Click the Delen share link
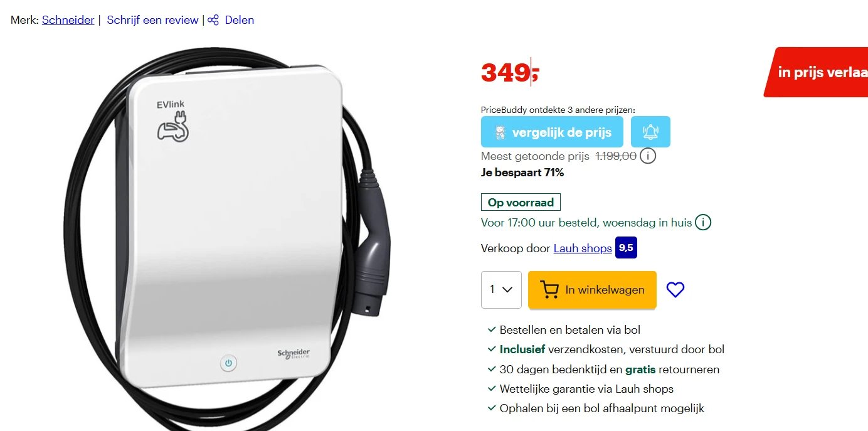868x431 pixels. pos(239,20)
